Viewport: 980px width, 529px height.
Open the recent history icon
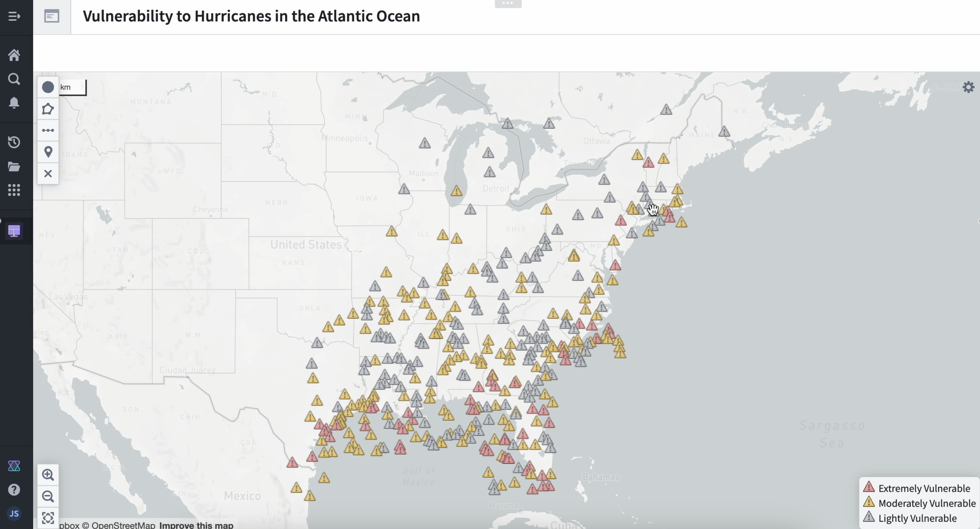click(14, 142)
